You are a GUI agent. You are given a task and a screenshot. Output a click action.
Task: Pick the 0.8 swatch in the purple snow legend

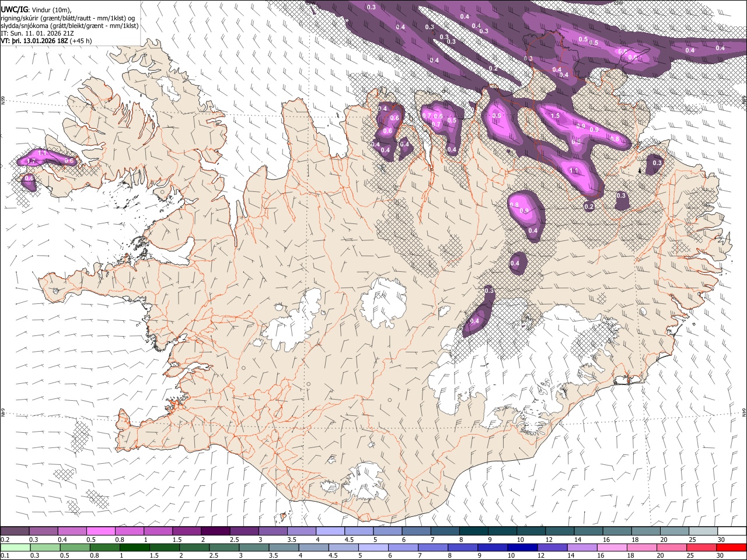pos(129,531)
